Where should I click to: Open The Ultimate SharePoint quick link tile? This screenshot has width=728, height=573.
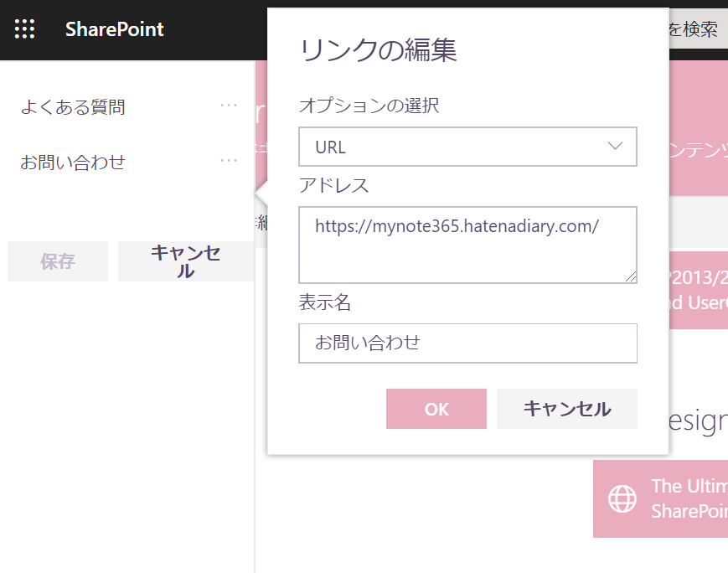coord(660,498)
